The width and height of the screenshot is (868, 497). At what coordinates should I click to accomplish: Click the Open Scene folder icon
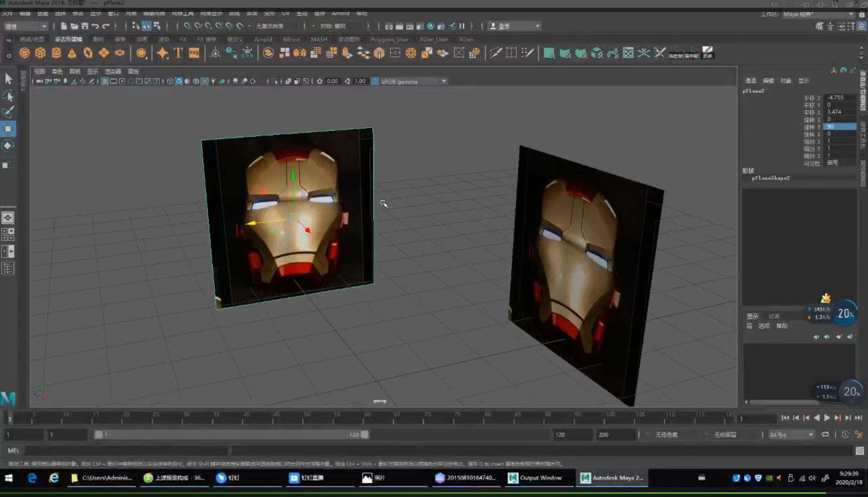pos(74,26)
